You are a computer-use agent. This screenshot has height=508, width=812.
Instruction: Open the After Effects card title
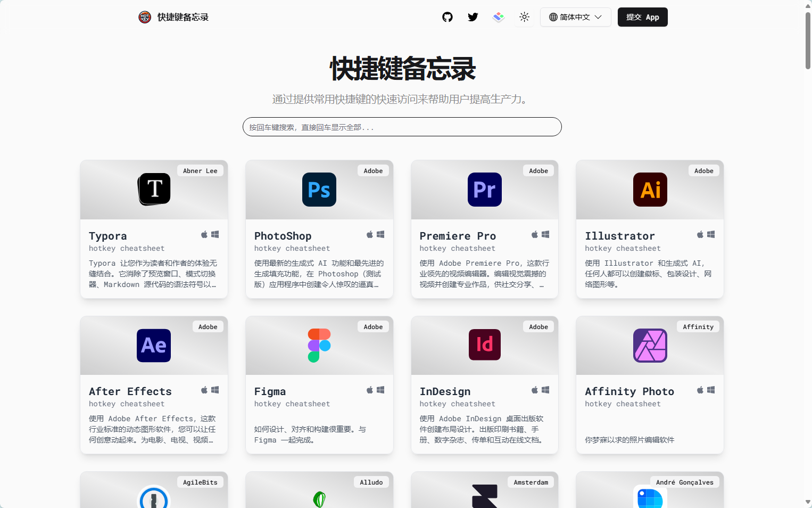pyautogui.click(x=130, y=391)
